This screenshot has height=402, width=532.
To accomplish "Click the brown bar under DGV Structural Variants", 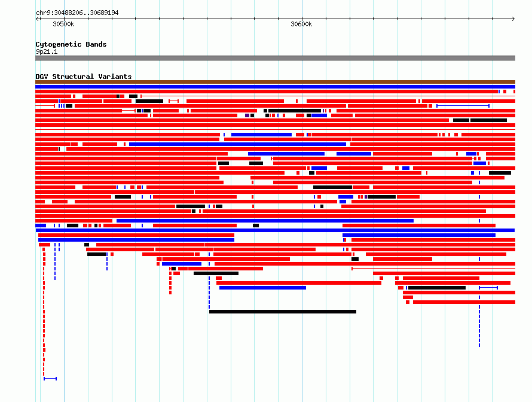I will tap(275, 82).
